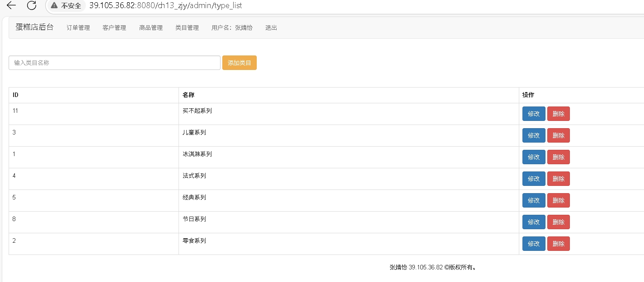Screen dimensions: 644x282
Task: Edit the 节日系列 category
Action: (534, 222)
